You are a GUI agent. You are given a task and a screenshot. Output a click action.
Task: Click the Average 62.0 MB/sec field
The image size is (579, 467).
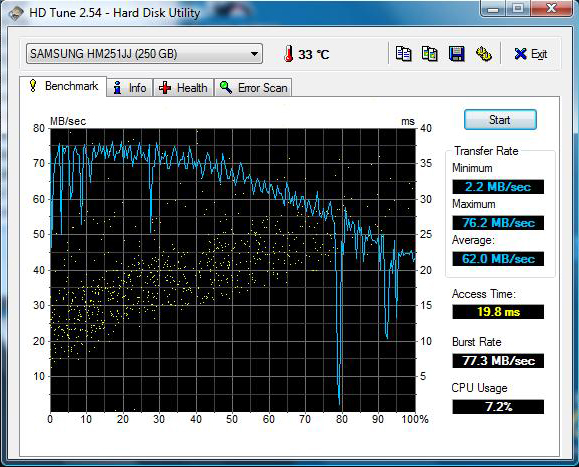(498, 259)
